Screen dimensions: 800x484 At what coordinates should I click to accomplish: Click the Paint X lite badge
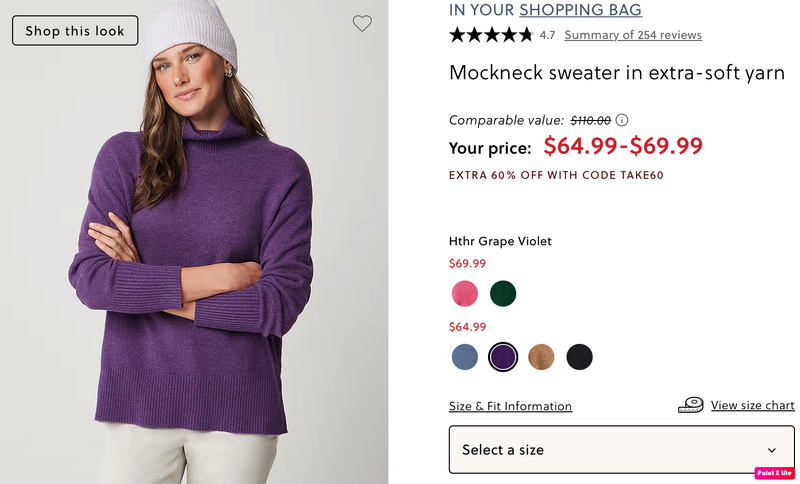pyautogui.click(x=774, y=472)
